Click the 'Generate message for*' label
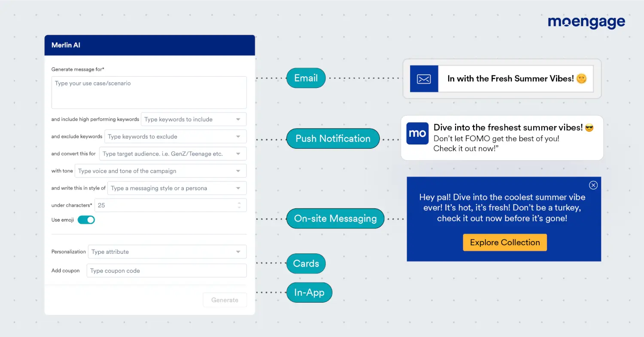Screen dimensions: 644x337 pos(78,69)
